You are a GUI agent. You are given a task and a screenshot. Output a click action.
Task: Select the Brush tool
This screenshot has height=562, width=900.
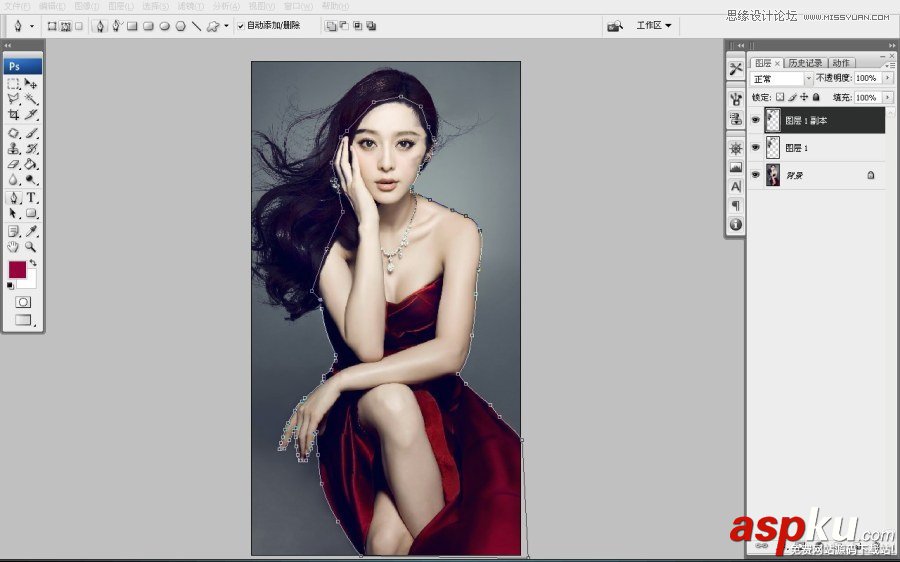click(31, 133)
